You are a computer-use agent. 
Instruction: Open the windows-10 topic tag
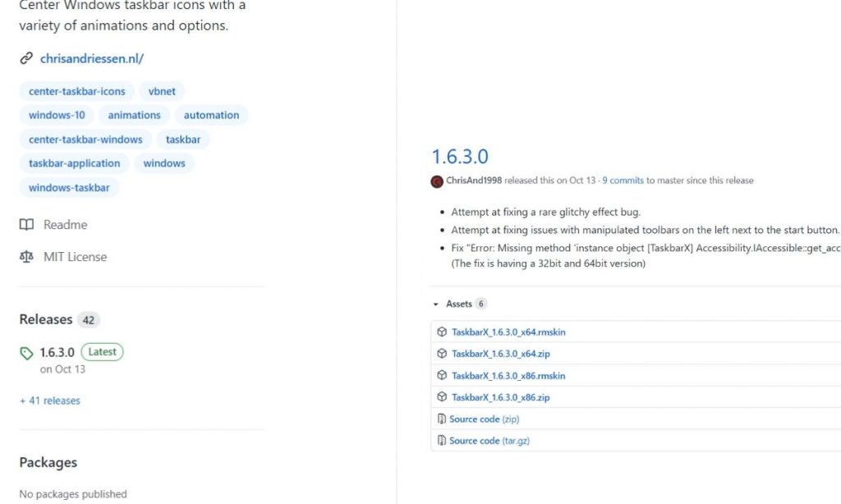[x=57, y=115]
